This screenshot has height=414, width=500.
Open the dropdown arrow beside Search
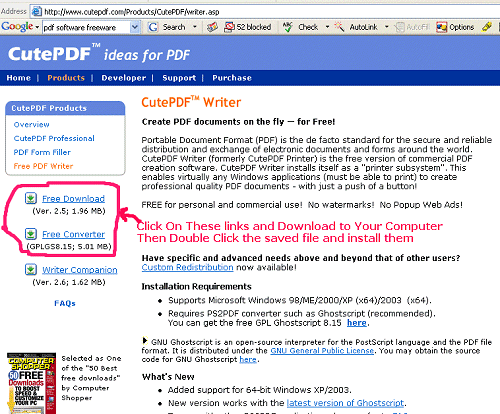(195, 27)
